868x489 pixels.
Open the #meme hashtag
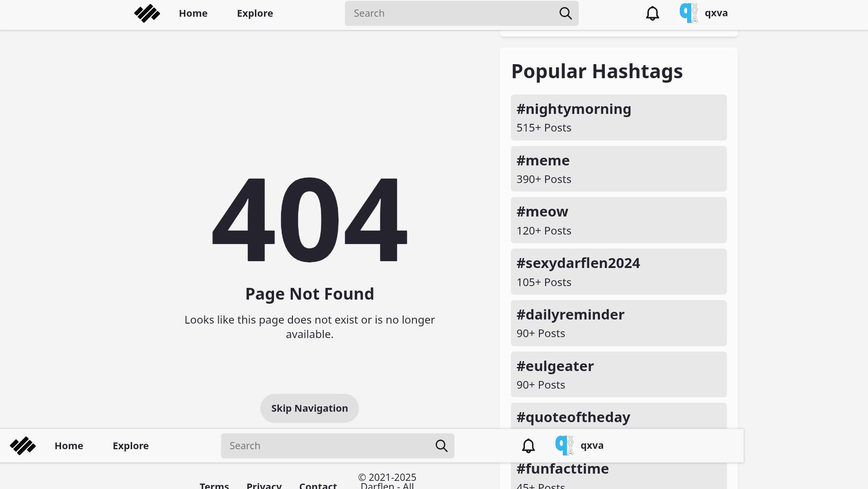619,169
